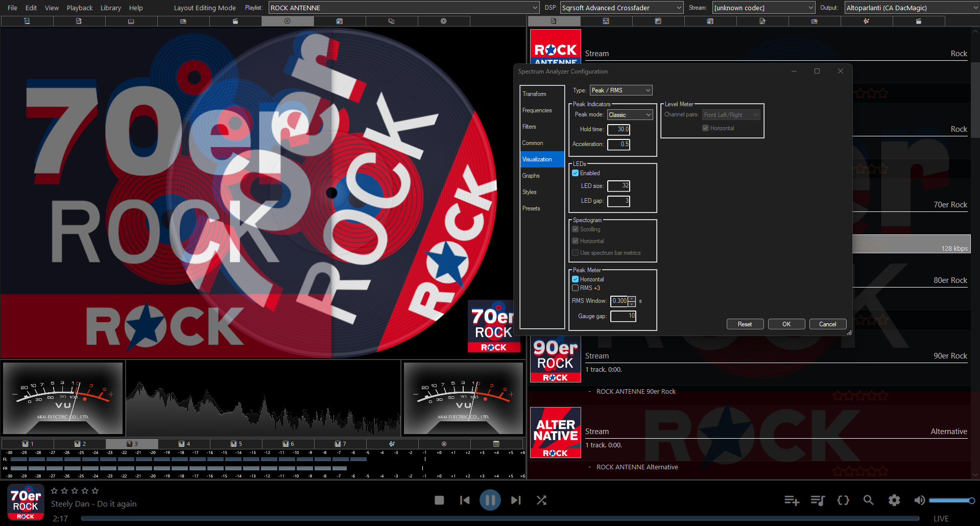
Task: Open the Library menu
Action: tap(111, 8)
